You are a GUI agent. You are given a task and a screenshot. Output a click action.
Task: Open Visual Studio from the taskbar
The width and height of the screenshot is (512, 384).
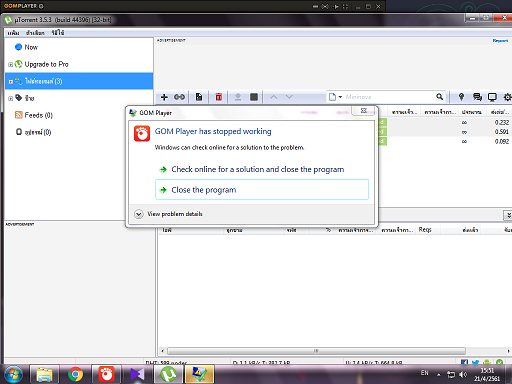pos(137,374)
